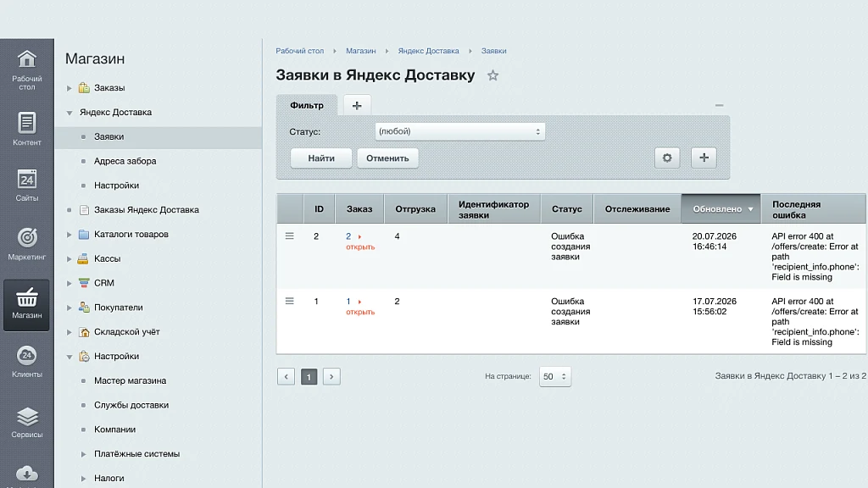The image size is (868, 488).
Task: Open Службы доставки menu item
Action: pos(131,405)
